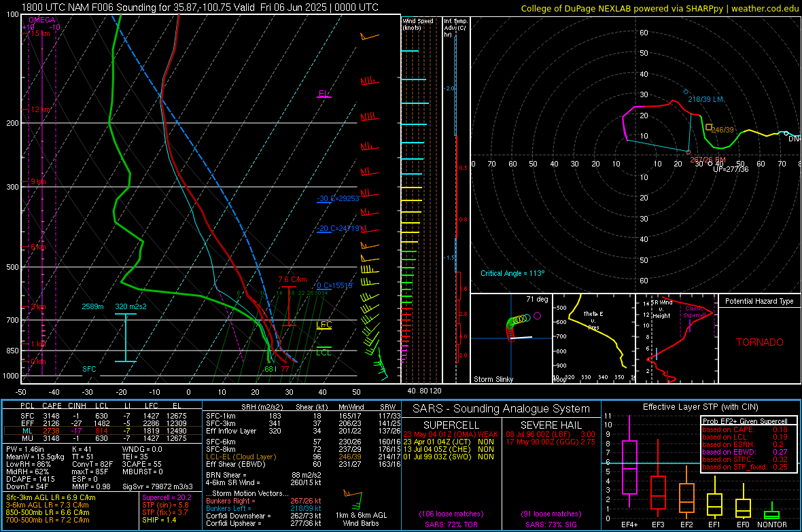Click the Bunkers Right = 267/26 kt value
The width and height of the screenshot is (802, 532).
point(264,501)
